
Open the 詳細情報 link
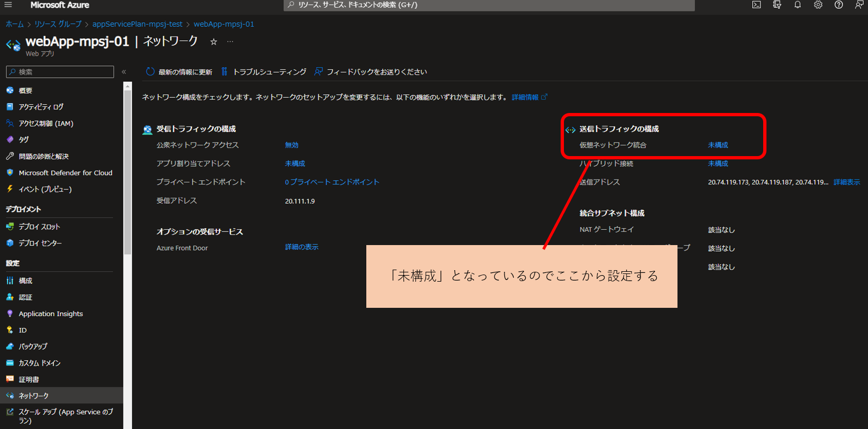tap(529, 97)
